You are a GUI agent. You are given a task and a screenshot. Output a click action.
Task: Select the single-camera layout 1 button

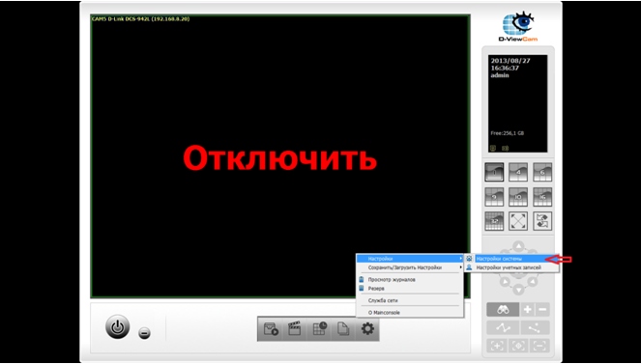coord(494,172)
